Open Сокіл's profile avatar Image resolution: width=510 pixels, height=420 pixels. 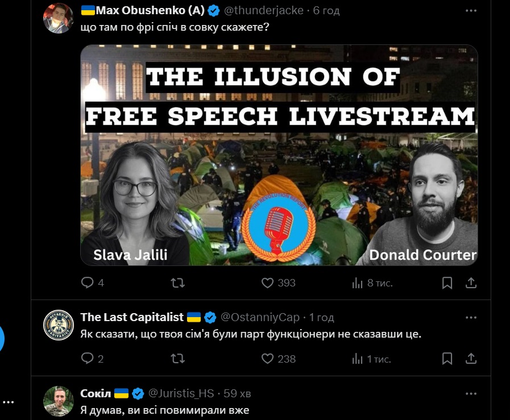click(x=59, y=401)
